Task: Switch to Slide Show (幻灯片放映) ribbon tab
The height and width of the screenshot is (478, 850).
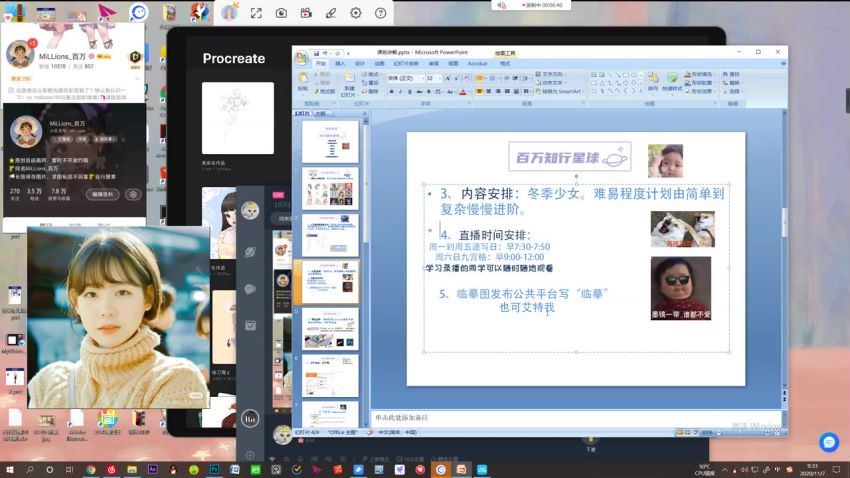Action: (406, 63)
